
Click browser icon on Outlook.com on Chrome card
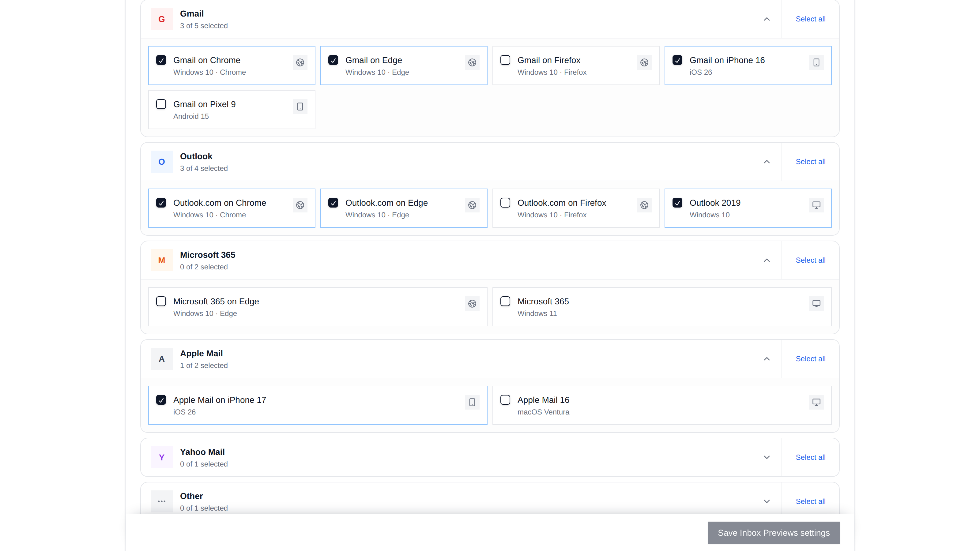point(300,205)
